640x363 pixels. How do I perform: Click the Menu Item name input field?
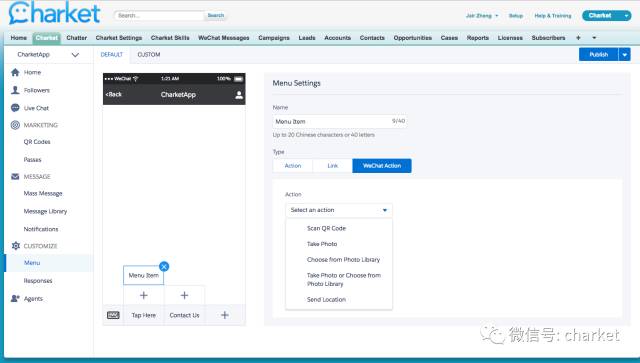[340, 121]
